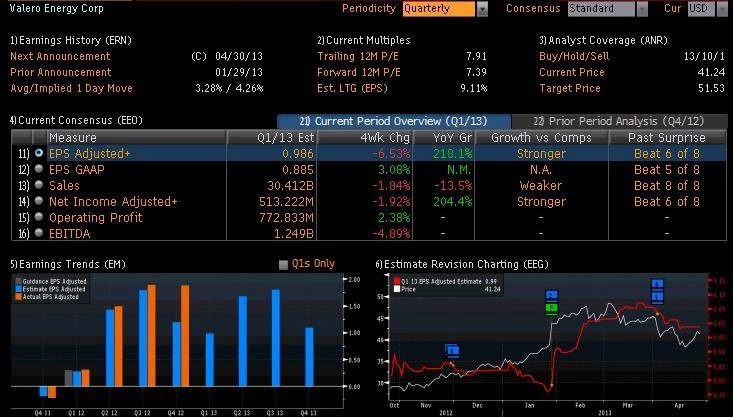Click the Trailing 12M P/E value 7.91

(x=476, y=56)
